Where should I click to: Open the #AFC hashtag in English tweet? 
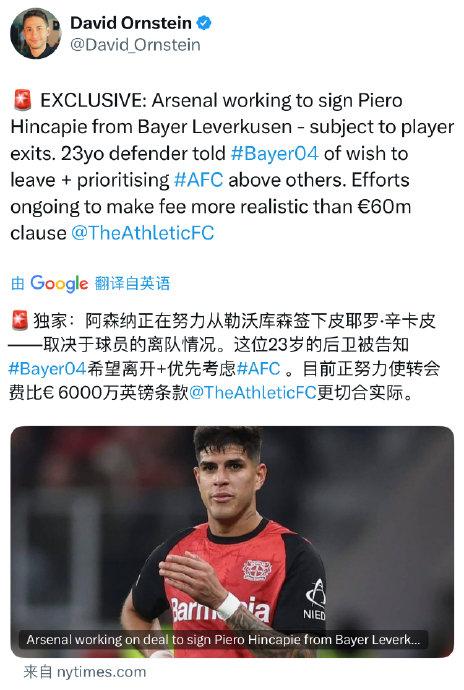(199, 180)
